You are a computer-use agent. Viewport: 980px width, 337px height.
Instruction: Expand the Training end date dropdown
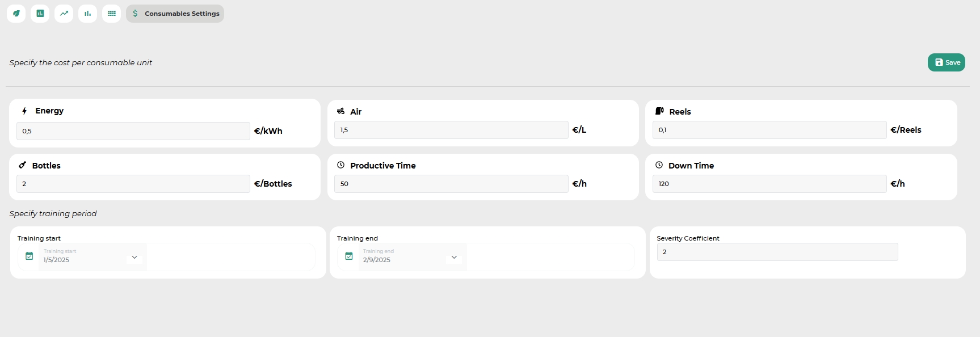point(454,257)
